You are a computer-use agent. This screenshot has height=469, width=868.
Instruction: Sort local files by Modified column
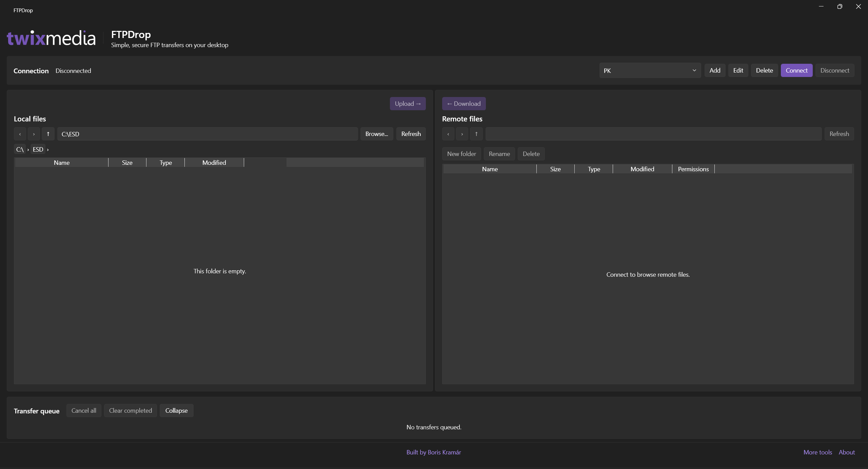(214, 163)
